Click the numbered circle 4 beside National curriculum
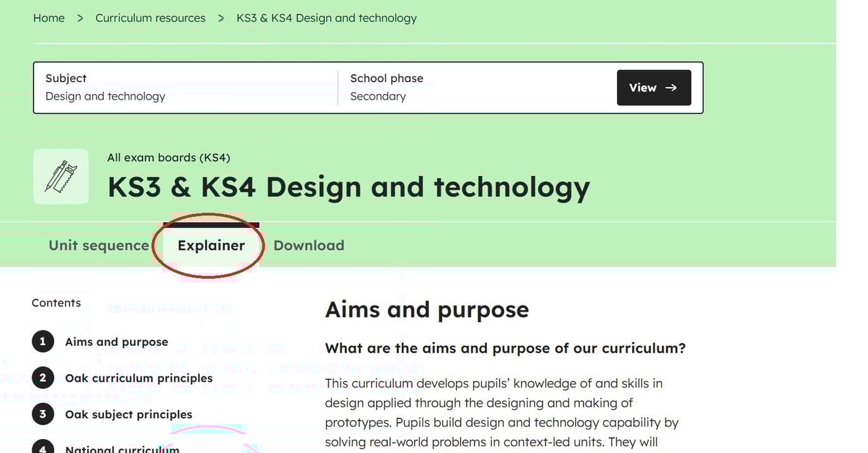Viewport: 868px width, 453px height. click(x=42, y=449)
